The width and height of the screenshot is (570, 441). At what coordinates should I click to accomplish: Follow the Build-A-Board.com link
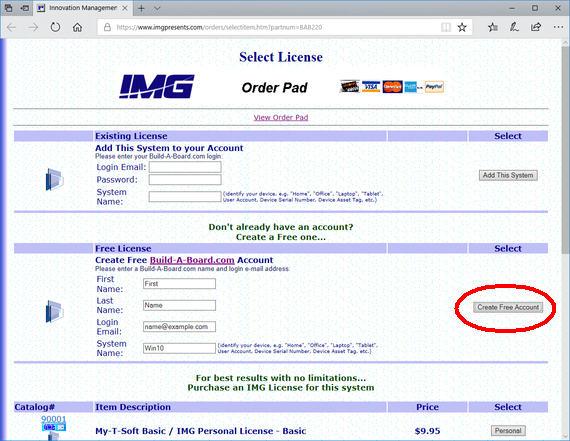(192, 260)
